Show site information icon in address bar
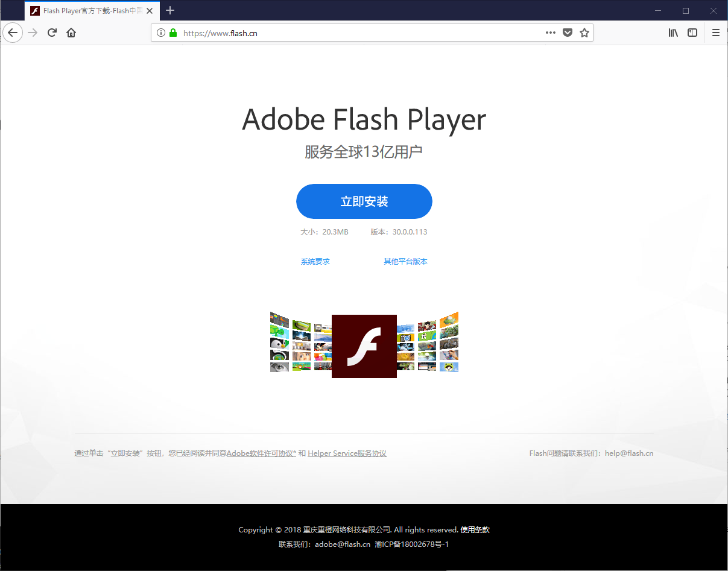Viewport: 728px width, 571px height. pos(161,33)
